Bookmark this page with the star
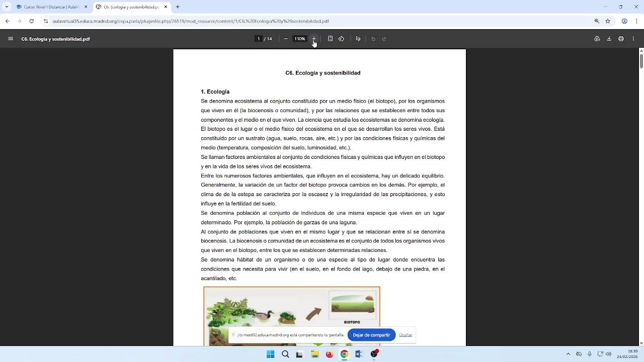 608,21
